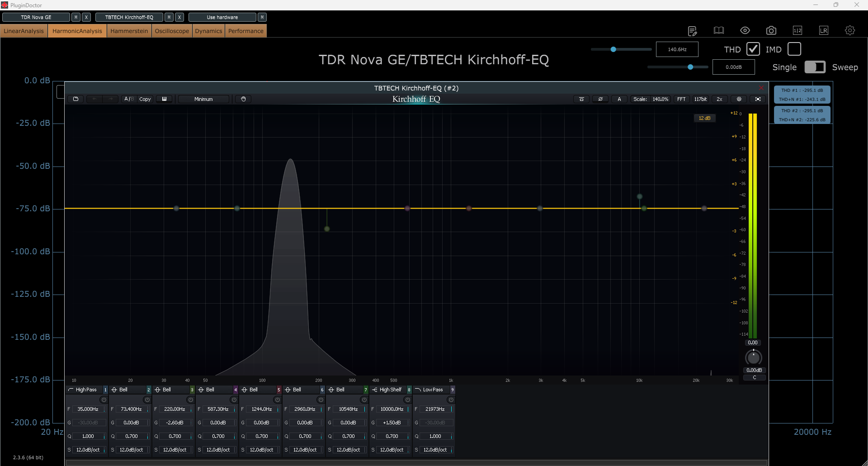
Task: Switch to Dynamics tab
Action: 208,31
